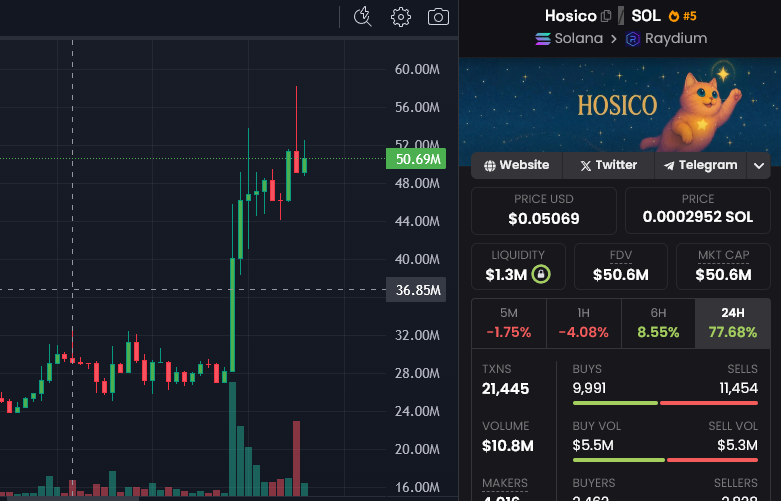Click the SELL VOL value $5.3M
Screen dimensions: 781x501
point(737,445)
